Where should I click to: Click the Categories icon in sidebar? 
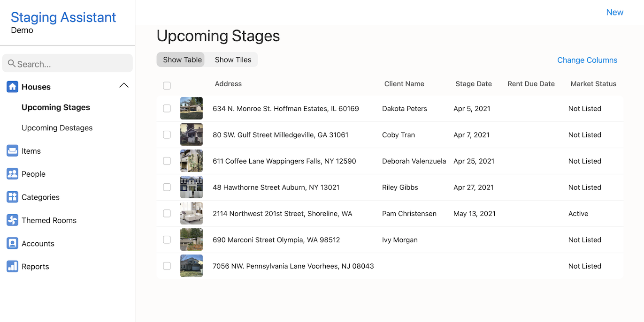(x=12, y=197)
